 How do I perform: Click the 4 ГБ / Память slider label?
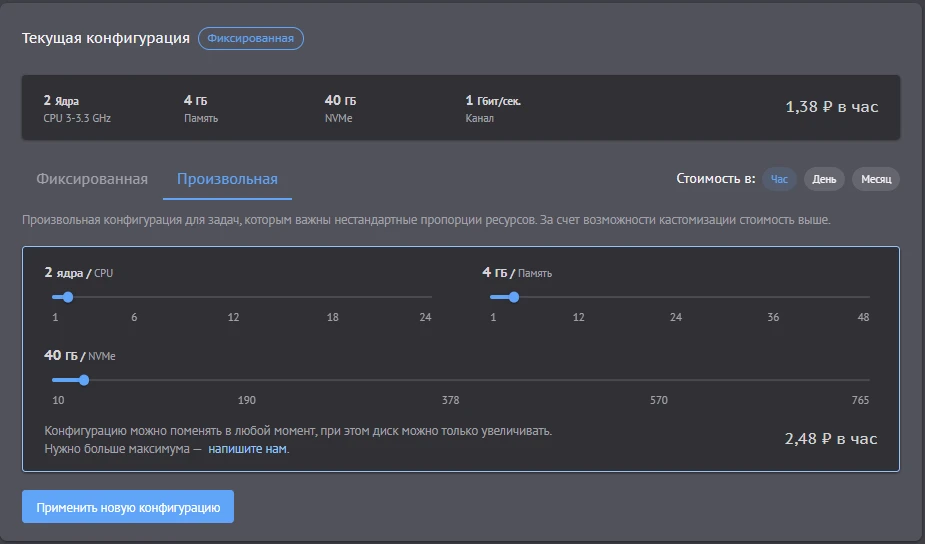pyautogui.click(x=517, y=273)
